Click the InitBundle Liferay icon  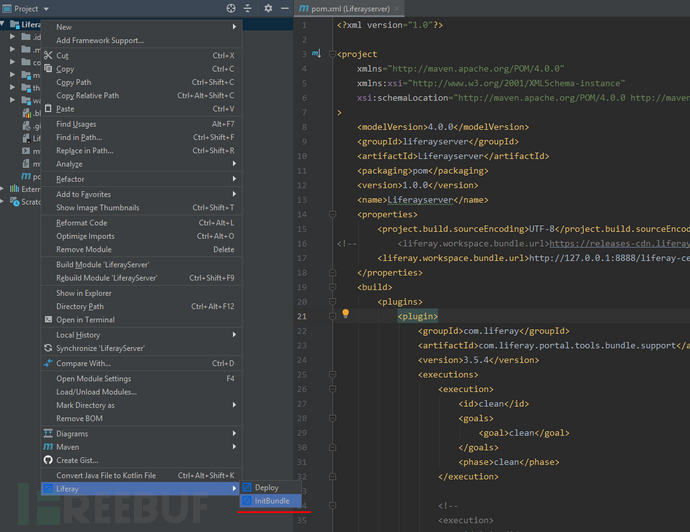click(247, 500)
